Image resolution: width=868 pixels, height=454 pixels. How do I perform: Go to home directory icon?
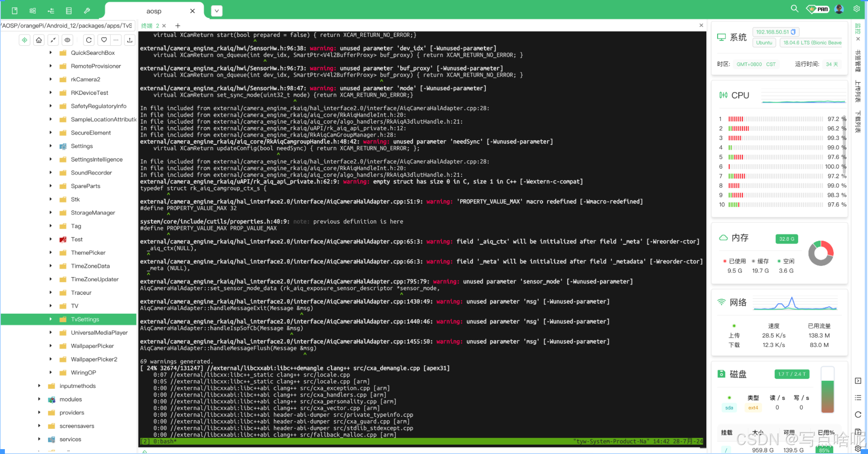pos(39,40)
